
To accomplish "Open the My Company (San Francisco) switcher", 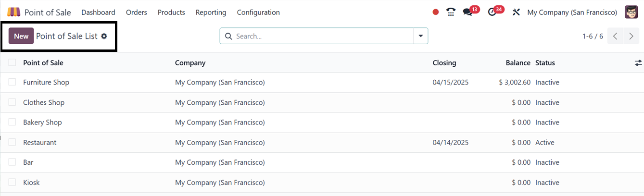I will 572,12.
